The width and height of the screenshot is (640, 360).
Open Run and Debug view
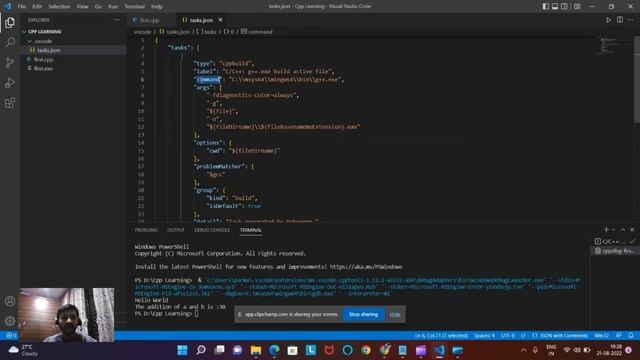tap(10, 82)
